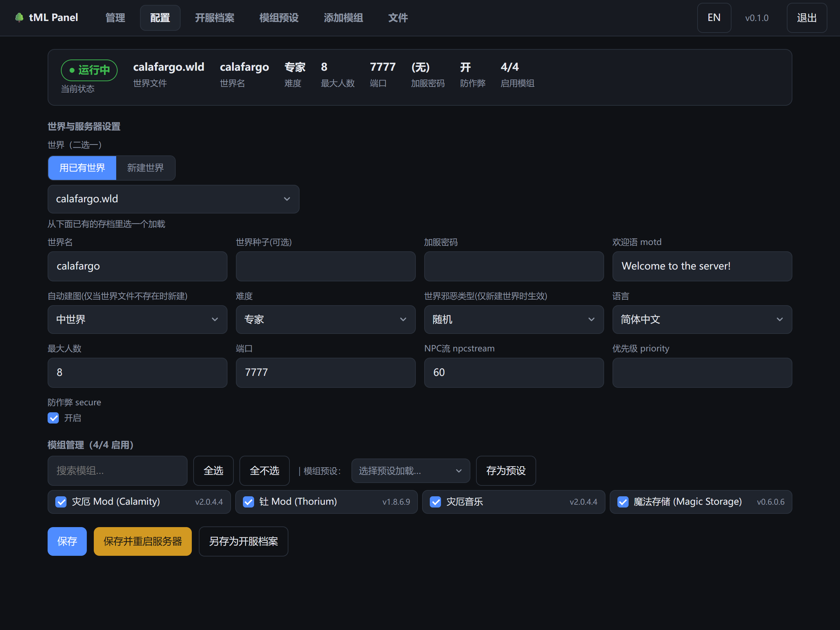Click the tML Panel tree logo icon
840x630 pixels.
coord(19,17)
